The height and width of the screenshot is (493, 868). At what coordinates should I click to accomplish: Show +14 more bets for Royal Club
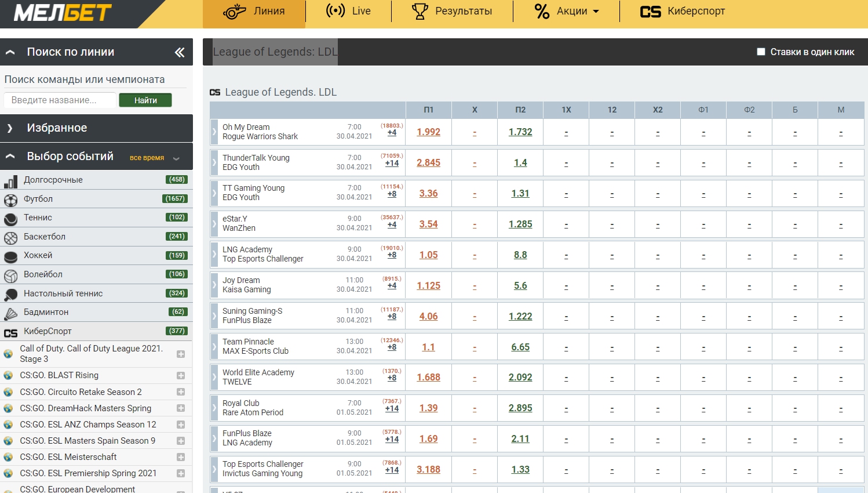[x=392, y=409]
